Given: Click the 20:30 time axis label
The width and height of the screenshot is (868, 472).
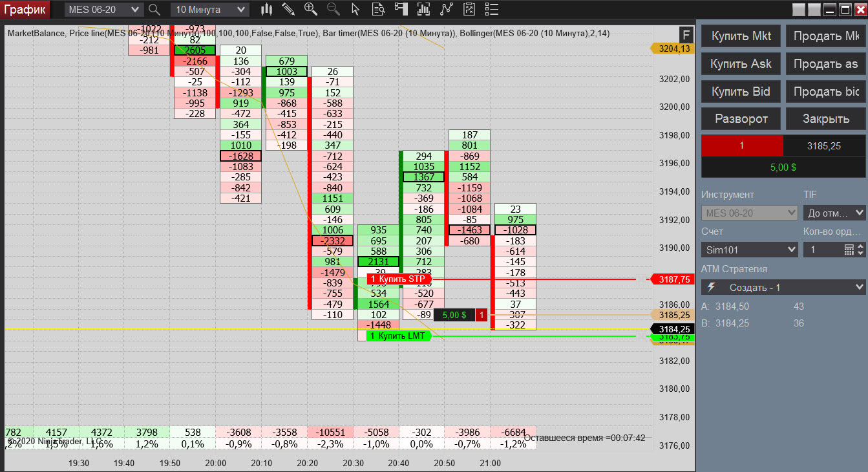Looking at the screenshot, I should tap(354, 464).
